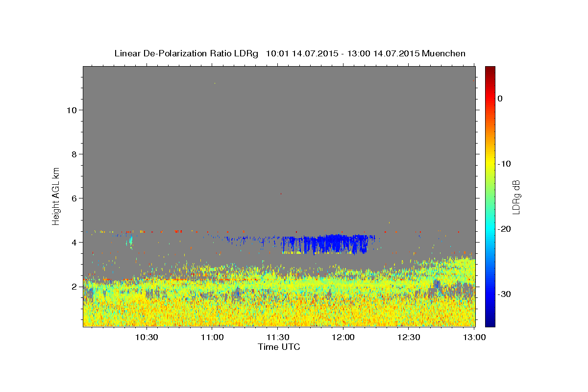This screenshot has width=588, height=392.
Task: Click the 12:00 time tick label
Action: tap(343, 337)
